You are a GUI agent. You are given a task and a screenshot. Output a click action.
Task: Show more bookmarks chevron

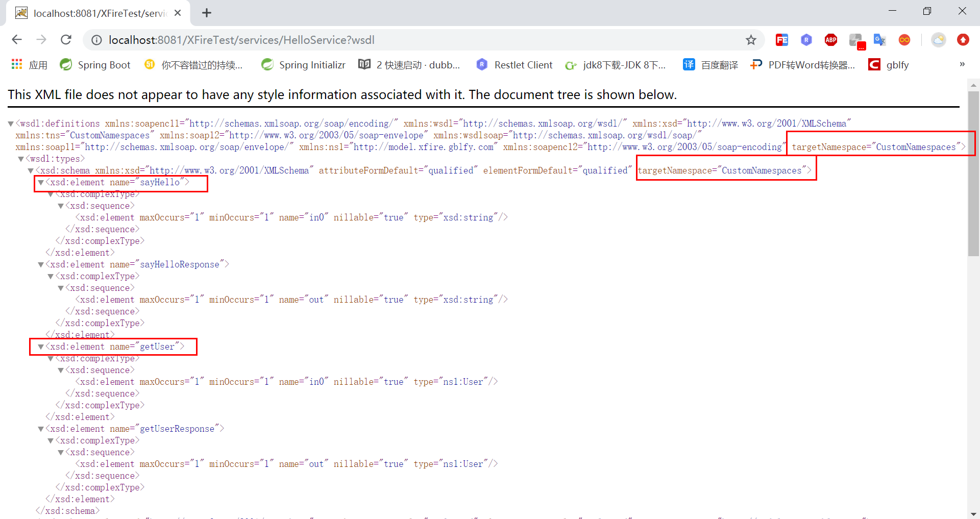click(x=962, y=64)
